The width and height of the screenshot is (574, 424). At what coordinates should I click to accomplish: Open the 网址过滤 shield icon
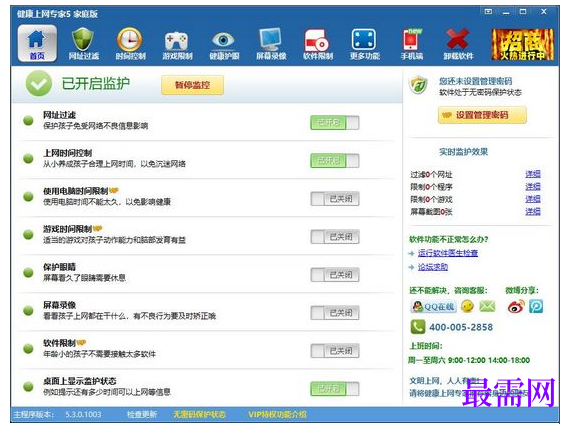pyautogui.click(x=83, y=43)
